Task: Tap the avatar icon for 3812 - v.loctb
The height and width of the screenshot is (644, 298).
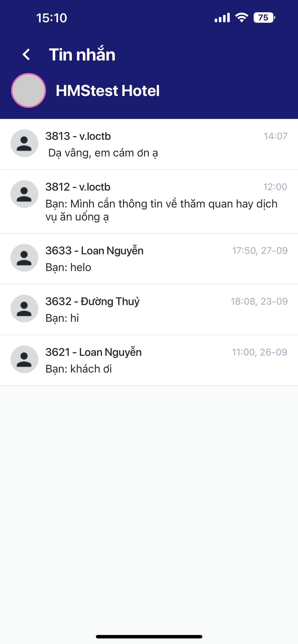Action: coord(24,194)
